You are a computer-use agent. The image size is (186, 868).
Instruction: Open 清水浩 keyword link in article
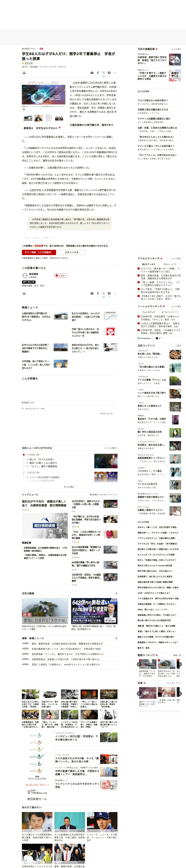click(x=110, y=112)
